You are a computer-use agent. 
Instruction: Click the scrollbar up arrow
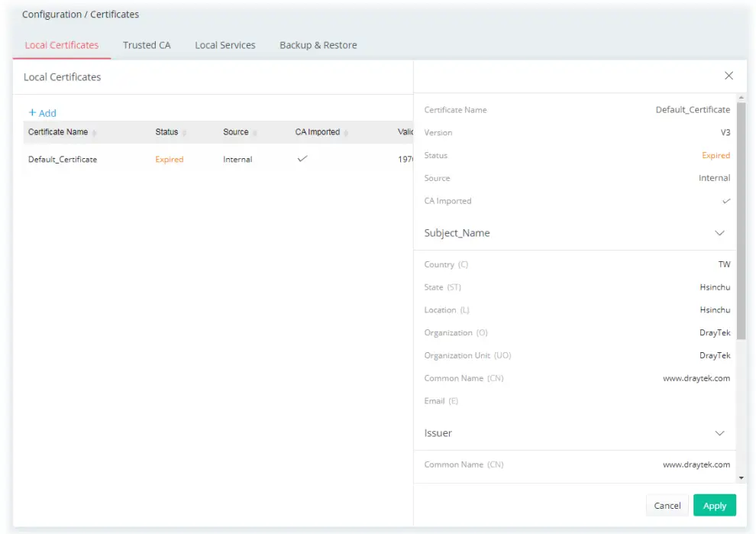coord(741,98)
